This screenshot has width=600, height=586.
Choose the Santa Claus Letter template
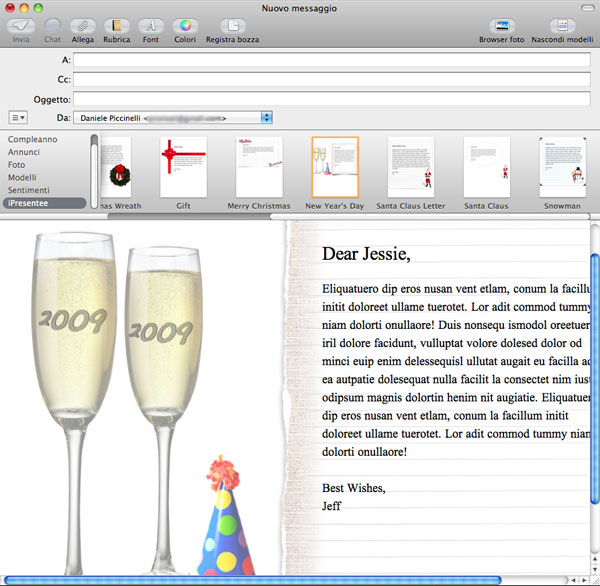pyautogui.click(x=411, y=167)
